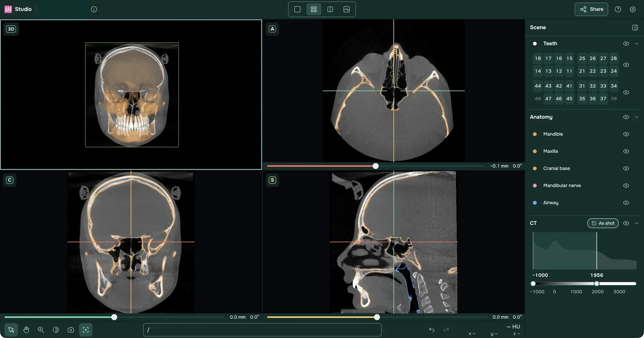This screenshot has width=644, height=338.
Task: Click the Cranial base color dot
Action: click(535, 168)
